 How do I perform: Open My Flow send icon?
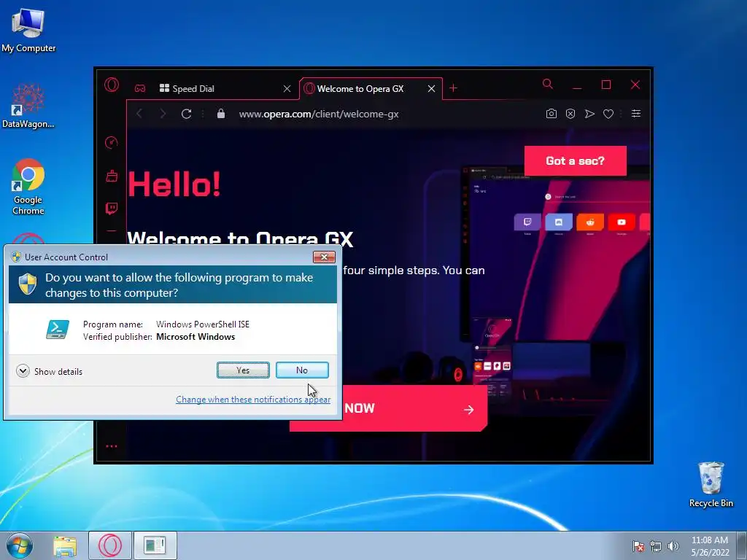click(x=589, y=114)
